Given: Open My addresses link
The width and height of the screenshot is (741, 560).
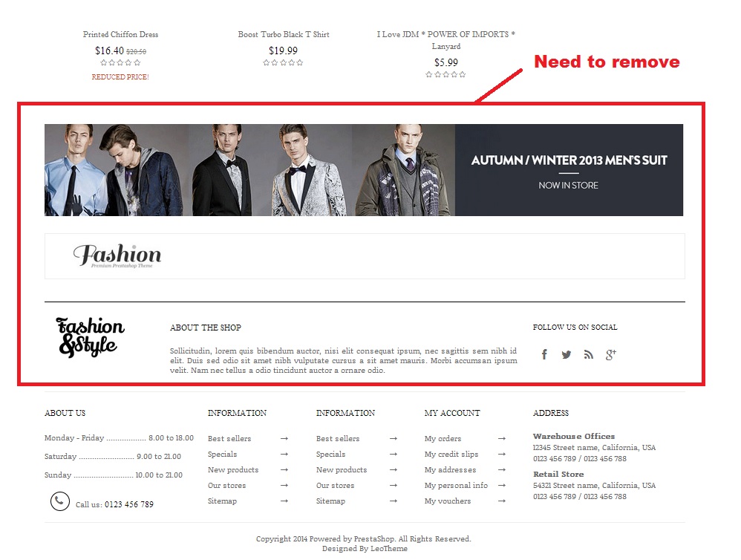Looking at the screenshot, I should tap(451, 469).
